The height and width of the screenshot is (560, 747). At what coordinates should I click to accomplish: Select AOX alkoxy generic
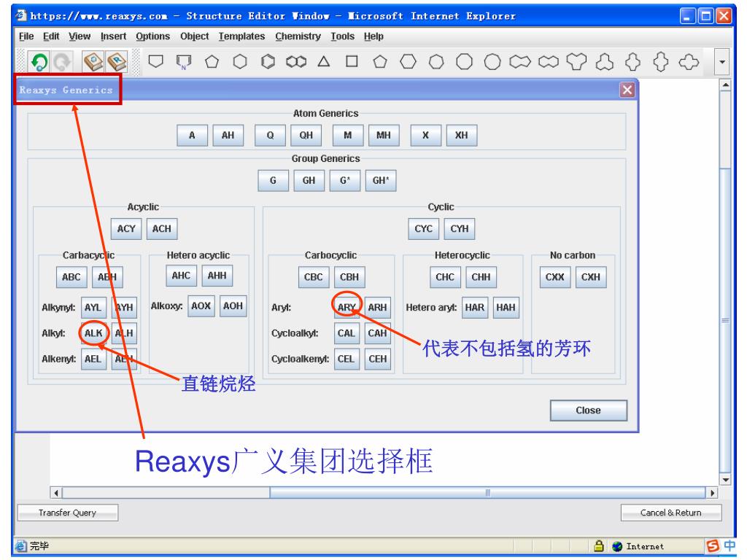[x=201, y=306]
